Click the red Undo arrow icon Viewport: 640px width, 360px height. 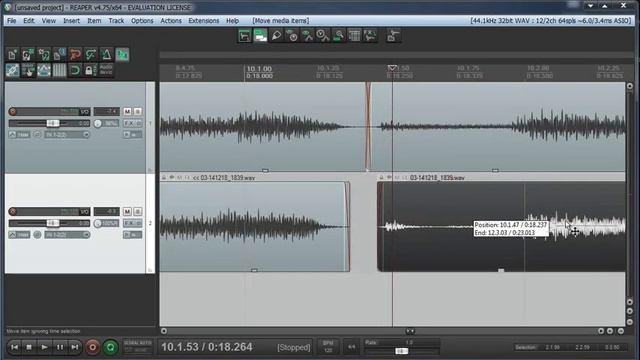tap(75, 54)
